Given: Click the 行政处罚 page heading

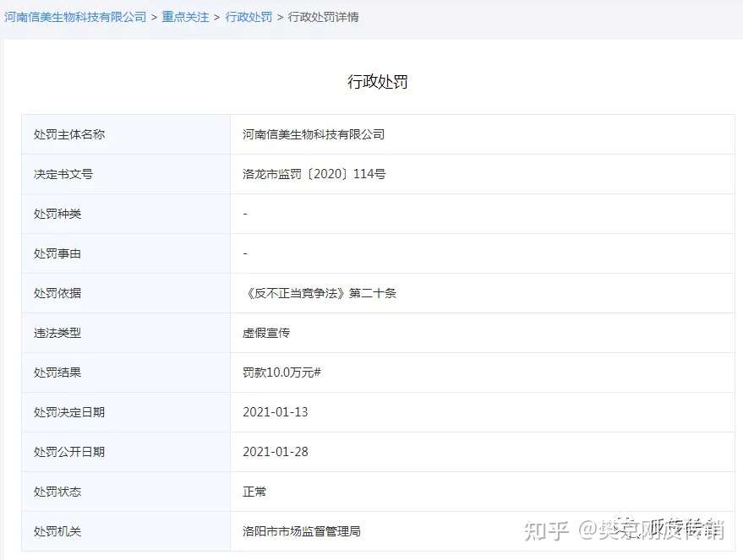Looking at the screenshot, I should pyautogui.click(x=378, y=81).
